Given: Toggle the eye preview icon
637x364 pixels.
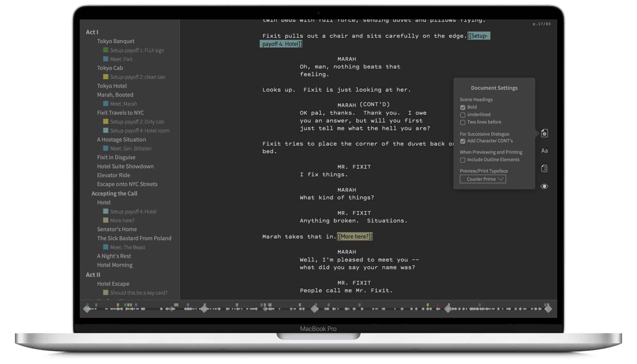Looking at the screenshot, I should [544, 186].
